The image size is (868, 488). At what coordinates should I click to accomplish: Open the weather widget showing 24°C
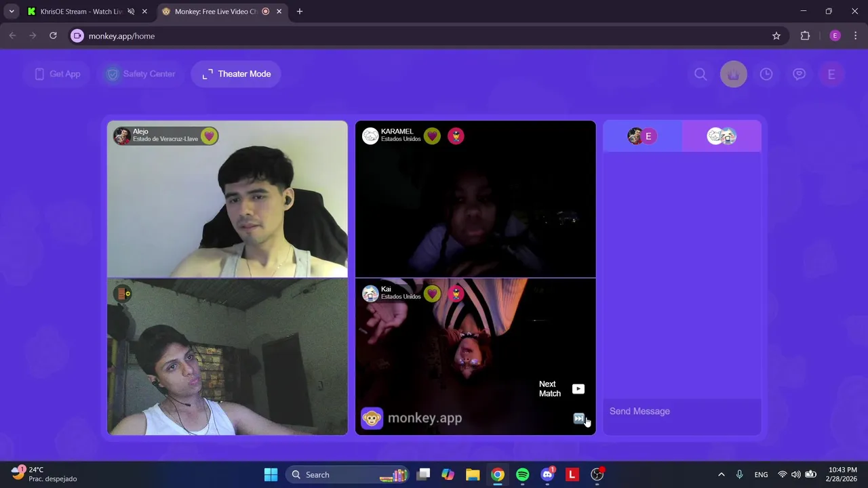click(x=45, y=474)
